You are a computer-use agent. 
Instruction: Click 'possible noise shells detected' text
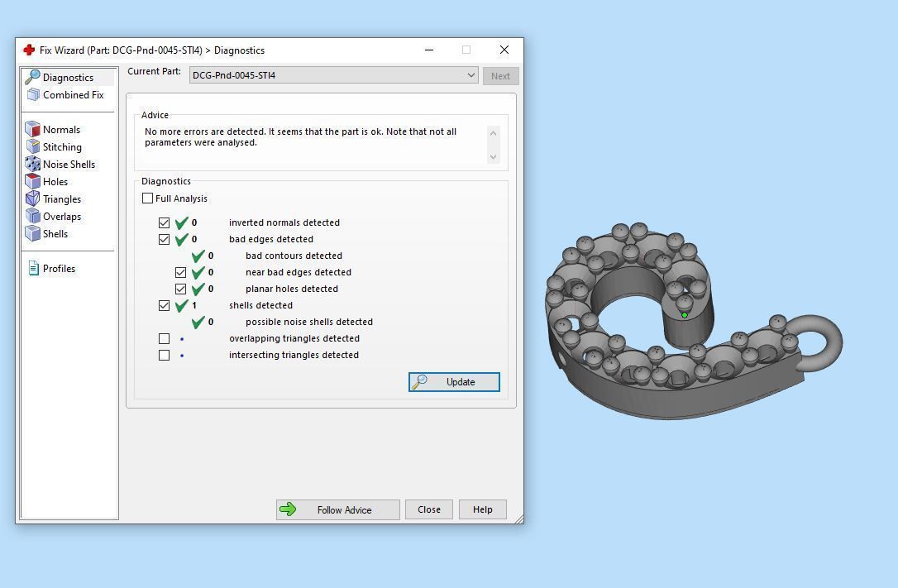coord(309,323)
